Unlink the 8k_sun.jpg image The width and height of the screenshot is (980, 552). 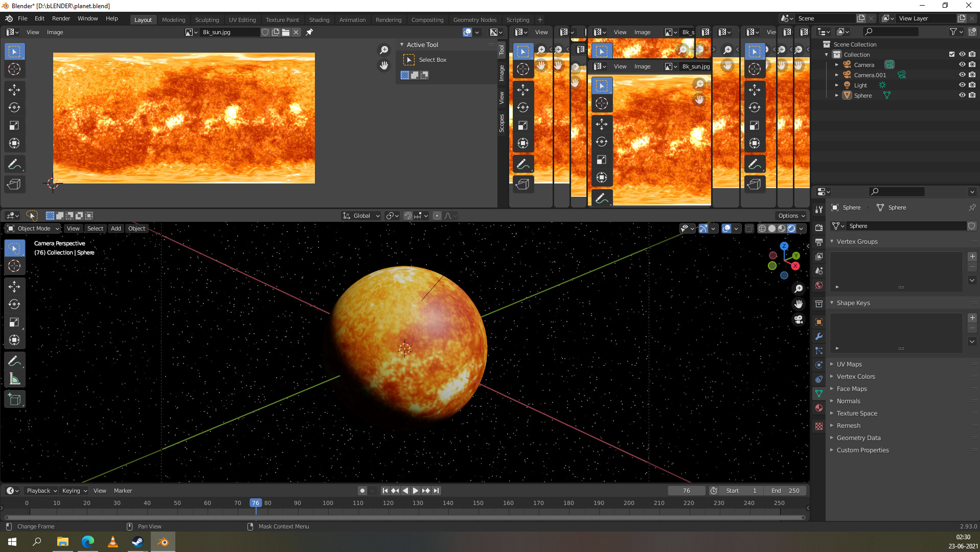[296, 32]
